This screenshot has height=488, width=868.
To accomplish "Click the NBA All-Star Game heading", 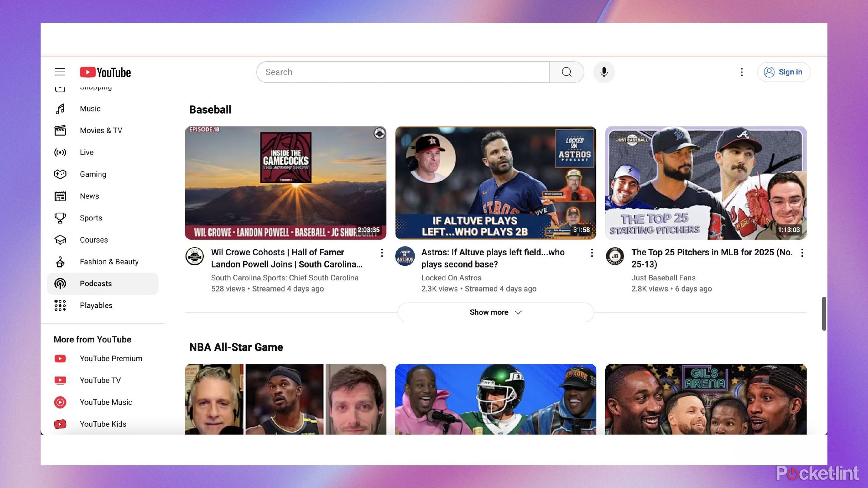I will (x=236, y=347).
